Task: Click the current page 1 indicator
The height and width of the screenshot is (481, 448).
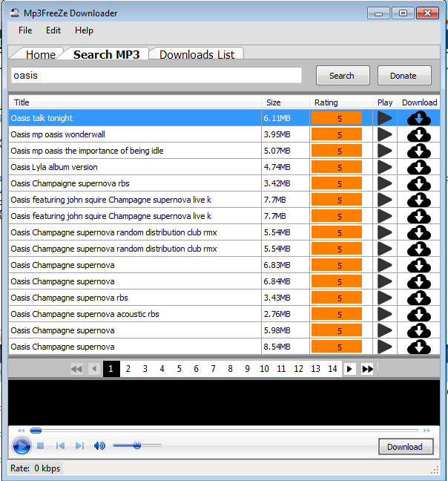Action: click(x=111, y=369)
